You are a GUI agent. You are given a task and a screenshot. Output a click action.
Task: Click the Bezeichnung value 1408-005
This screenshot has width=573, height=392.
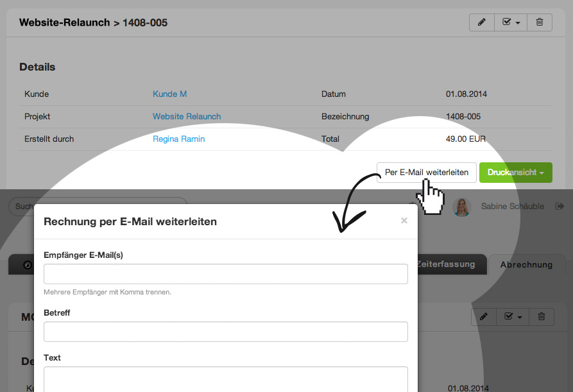(463, 117)
